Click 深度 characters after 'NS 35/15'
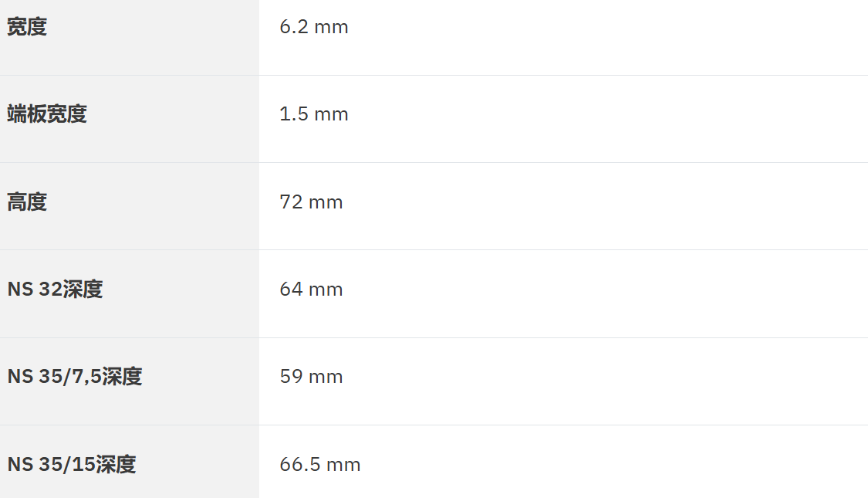Viewport: 868px width, 498px height. [x=116, y=465]
